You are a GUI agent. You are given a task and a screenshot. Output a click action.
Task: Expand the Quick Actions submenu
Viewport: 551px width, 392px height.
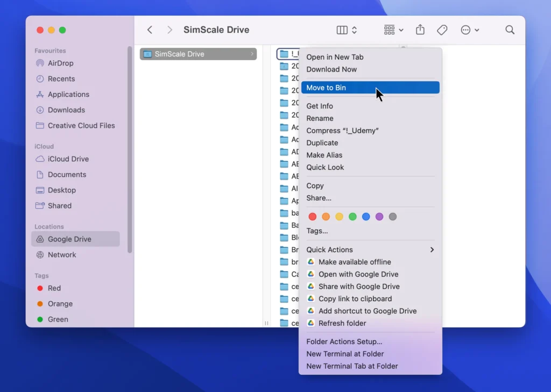click(330, 250)
